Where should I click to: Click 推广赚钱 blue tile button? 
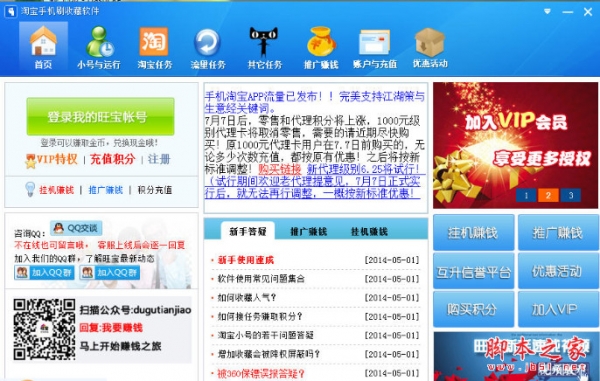pos(558,233)
